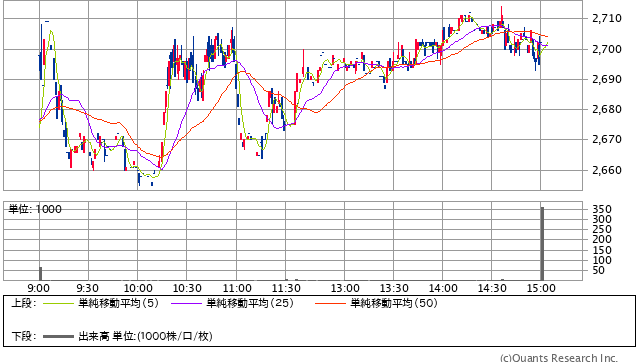Click the 9:00 time axis label
The height and width of the screenshot is (362, 638).
[x=39, y=288]
